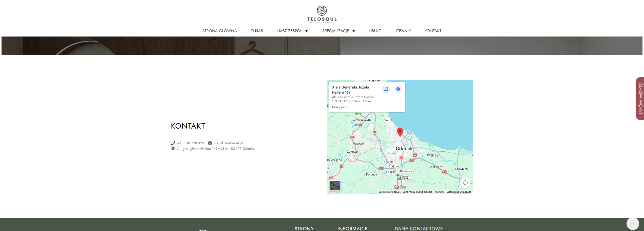644x231 pixels.
Task: Open the Cennik menu item
Action: (403, 31)
